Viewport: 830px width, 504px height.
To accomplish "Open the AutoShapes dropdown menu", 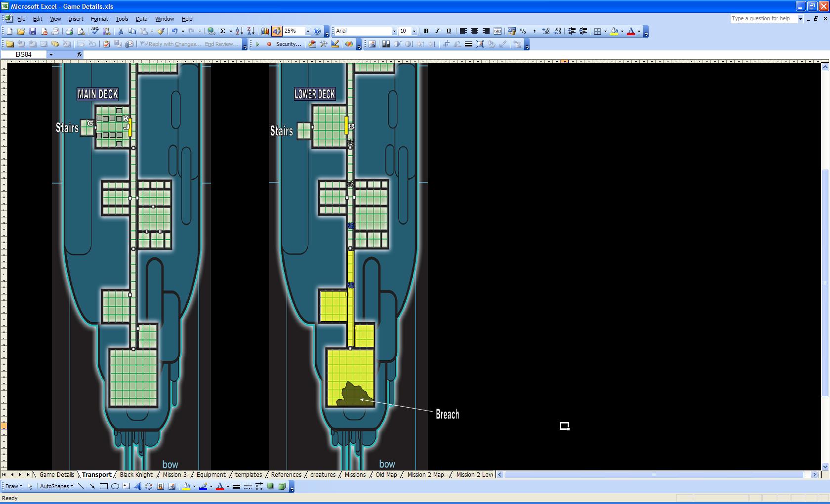I will [x=56, y=486].
